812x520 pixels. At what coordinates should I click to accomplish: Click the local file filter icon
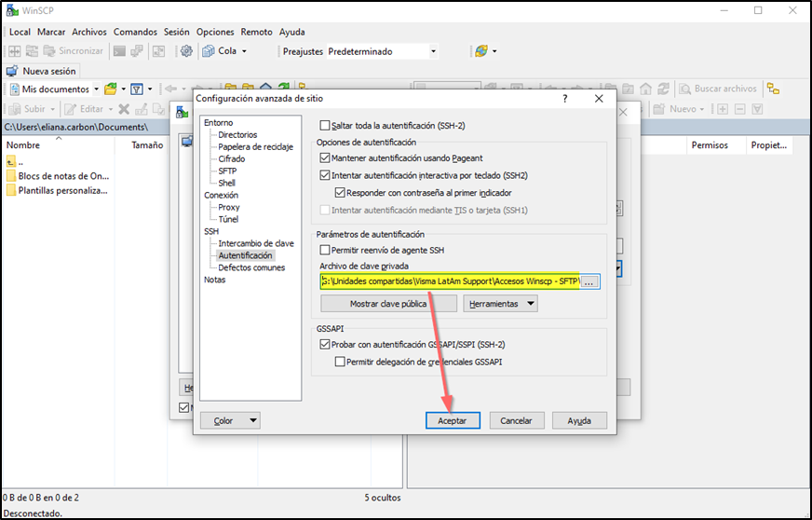pos(137,89)
